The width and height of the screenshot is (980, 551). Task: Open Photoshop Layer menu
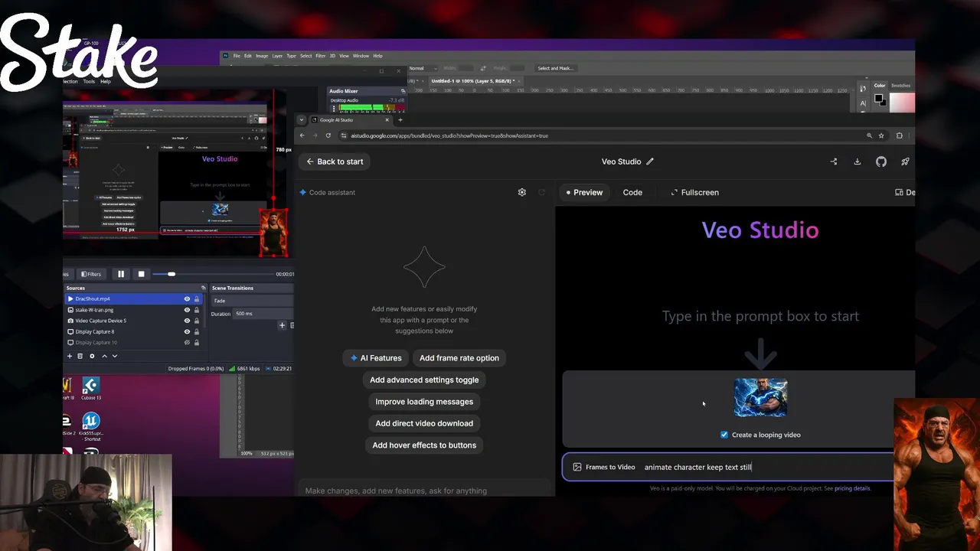pos(277,56)
